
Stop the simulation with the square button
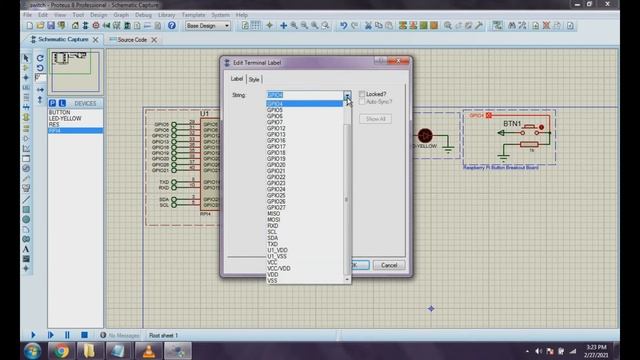pyautogui.click(x=84, y=335)
